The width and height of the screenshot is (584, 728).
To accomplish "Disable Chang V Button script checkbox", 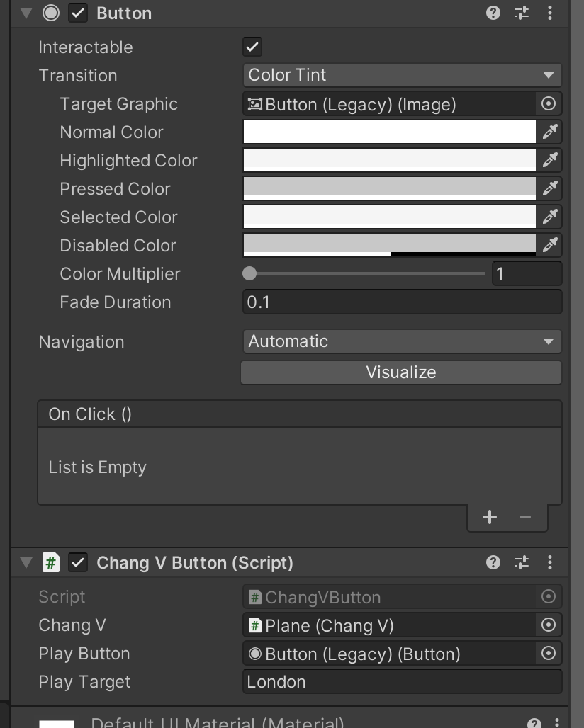I will 78,562.
